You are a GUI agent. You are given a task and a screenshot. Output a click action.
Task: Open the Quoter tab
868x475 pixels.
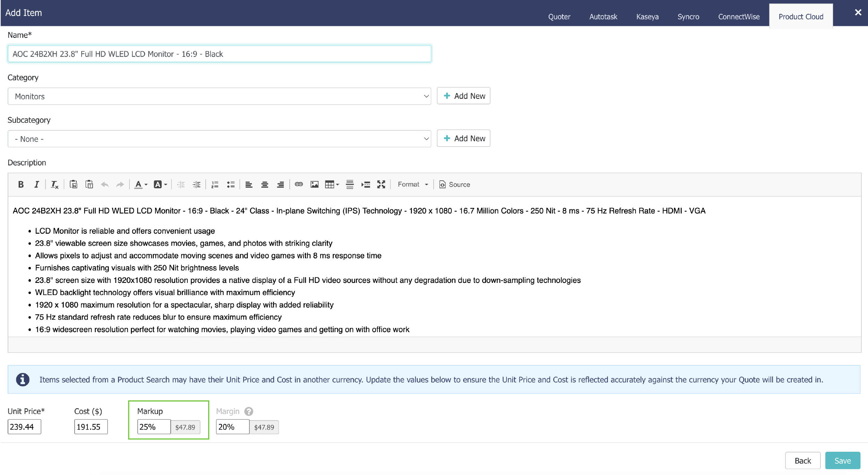pyautogui.click(x=559, y=17)
